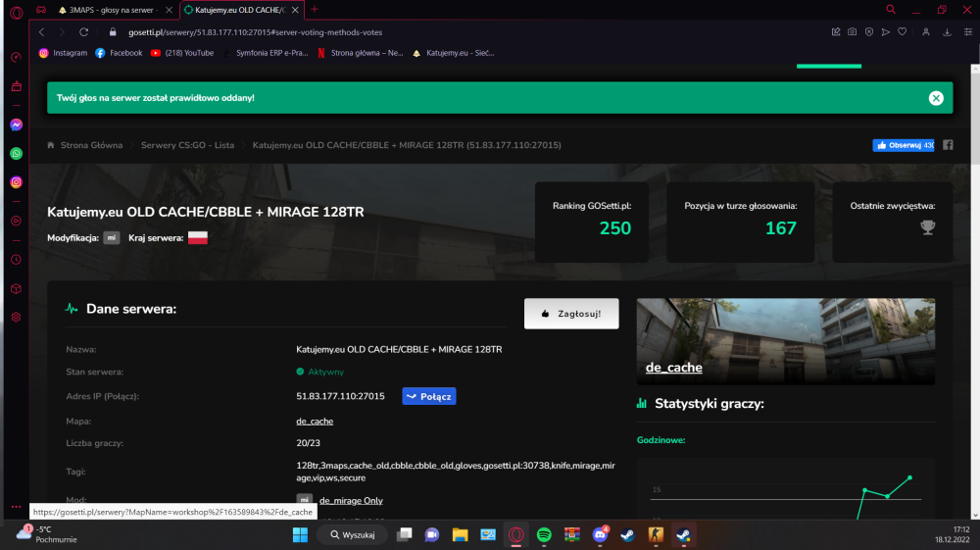Open the weather widget on taskbar
Image resolution: width=980 pixels, height=550 pixels.
[x=47, y=534]
